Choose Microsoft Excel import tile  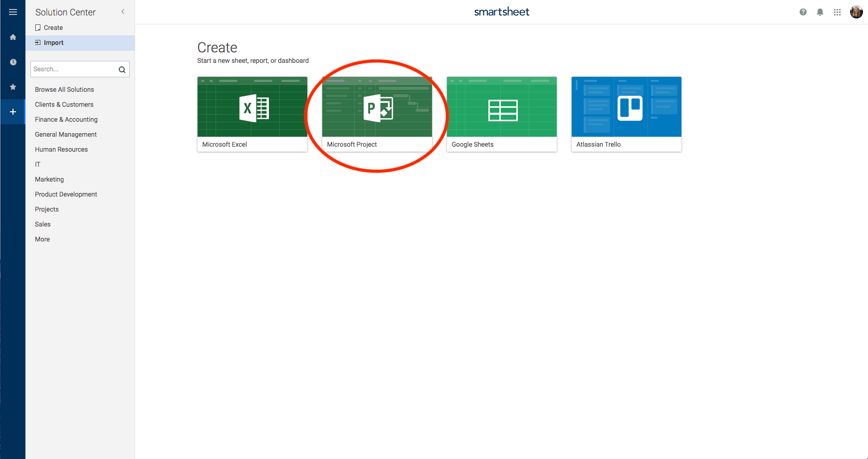[x=252, y=114]
